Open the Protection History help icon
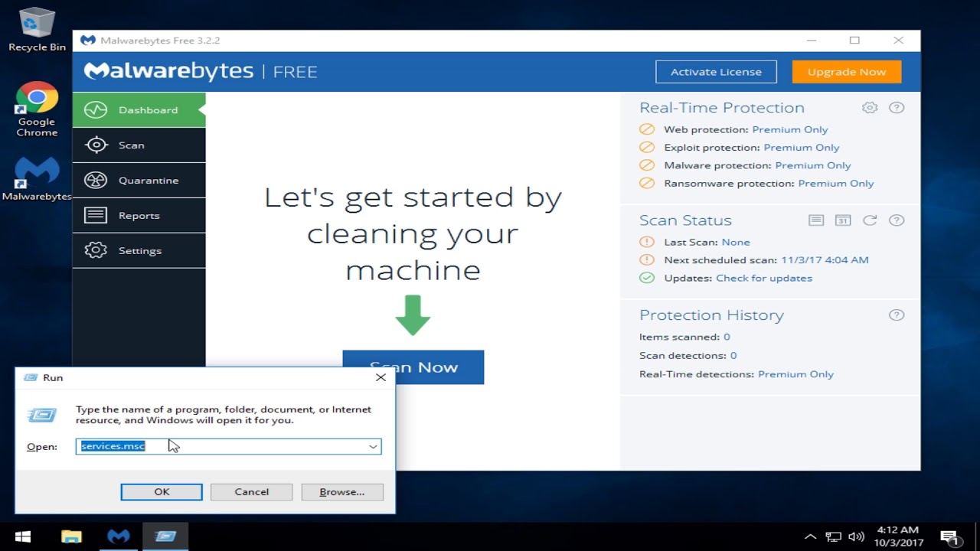The width and height of the screenshot is (980, 551). pyautogui.click(x=897, y=315)
